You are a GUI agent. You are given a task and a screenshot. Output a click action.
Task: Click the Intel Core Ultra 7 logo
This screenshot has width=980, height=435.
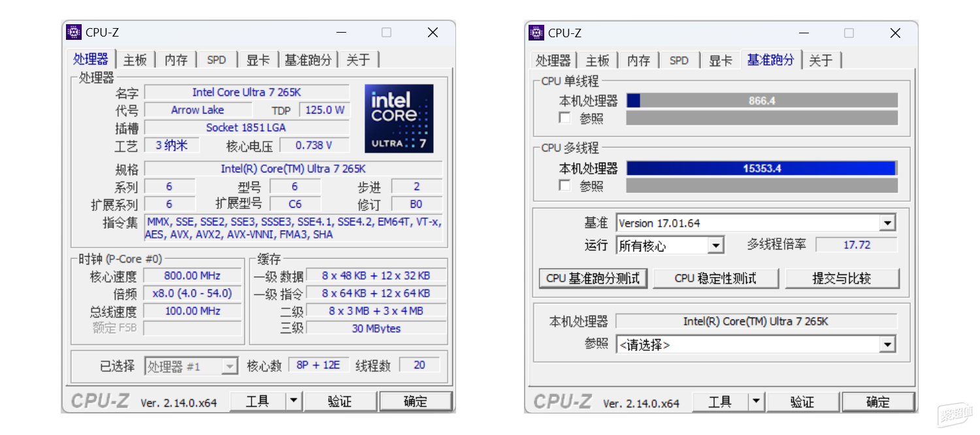[x=399, y=118]
